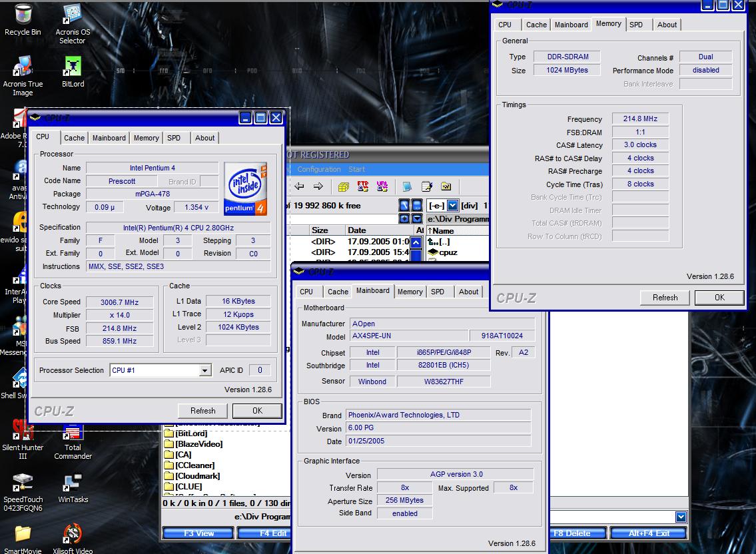Select the Memory tab in CPU window
756x554 pixels.
146,138
